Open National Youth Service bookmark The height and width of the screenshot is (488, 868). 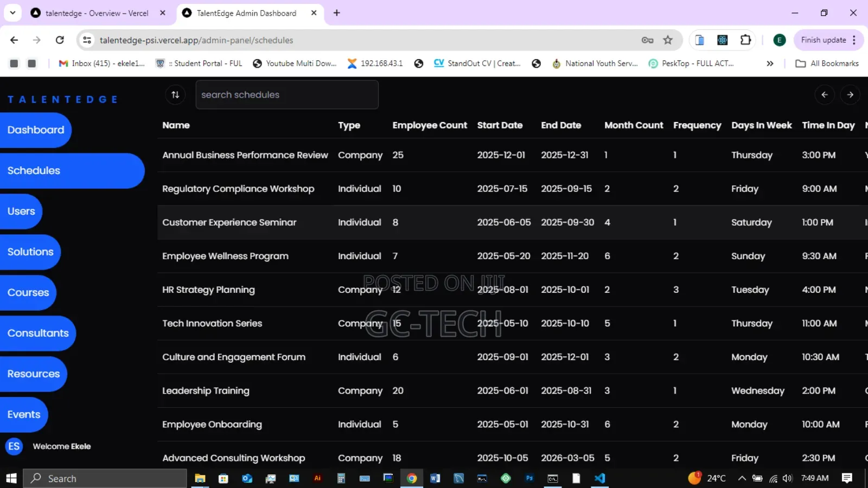(x=595, y=63)
